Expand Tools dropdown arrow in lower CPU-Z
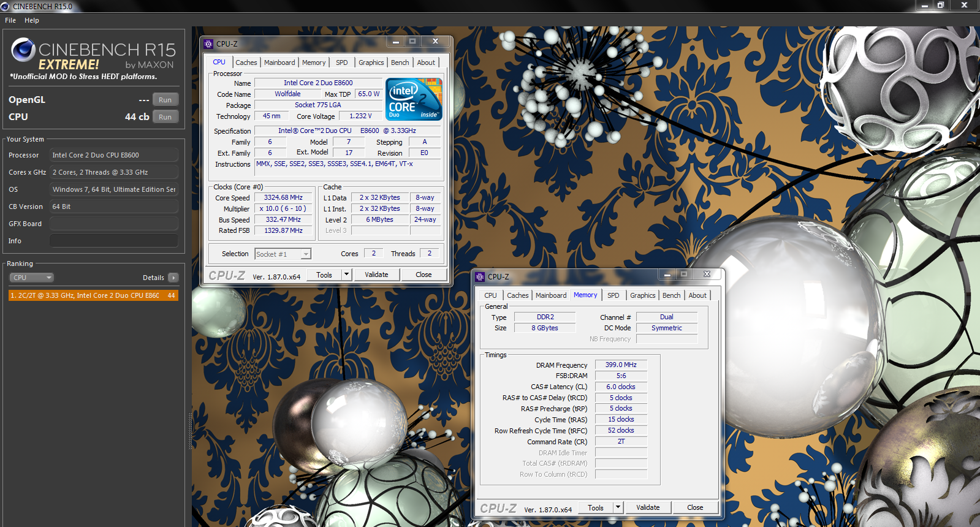 pos(618,508)
